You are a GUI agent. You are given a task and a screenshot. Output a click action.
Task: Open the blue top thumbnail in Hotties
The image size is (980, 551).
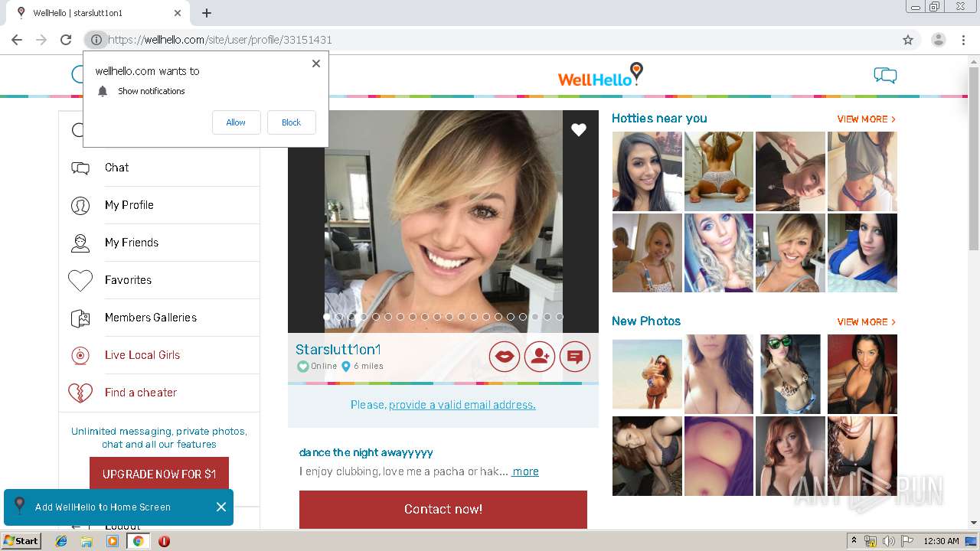(x=862, y=253)
